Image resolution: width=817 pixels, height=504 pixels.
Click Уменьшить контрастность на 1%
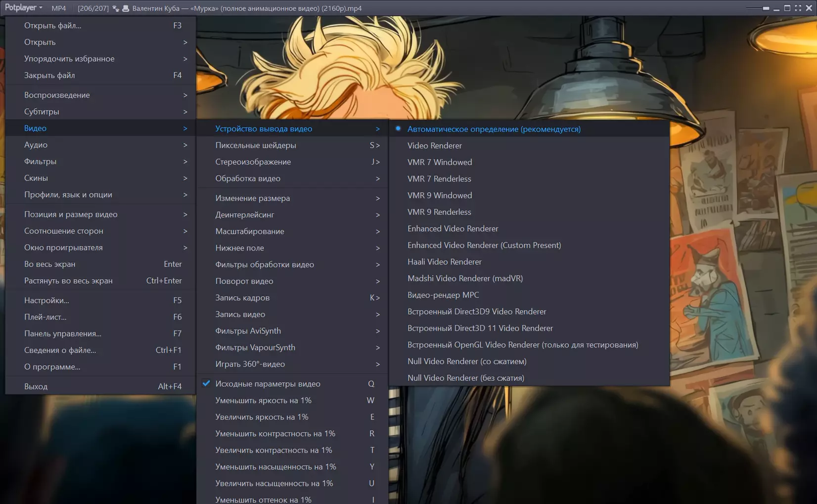coord(292,434)
